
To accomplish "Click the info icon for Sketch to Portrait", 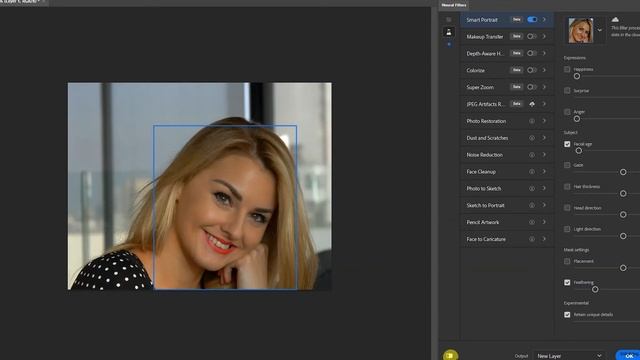I will coord(532,205).
